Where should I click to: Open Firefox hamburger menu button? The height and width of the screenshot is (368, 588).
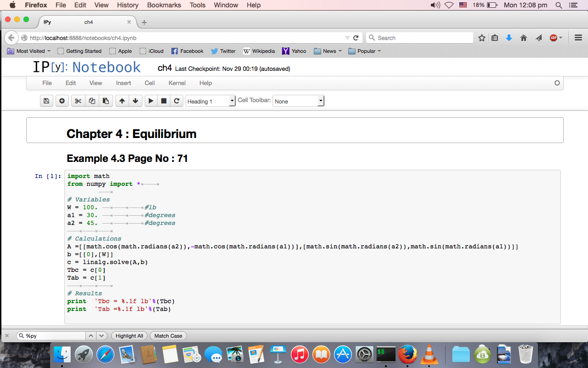click(578, 38)
